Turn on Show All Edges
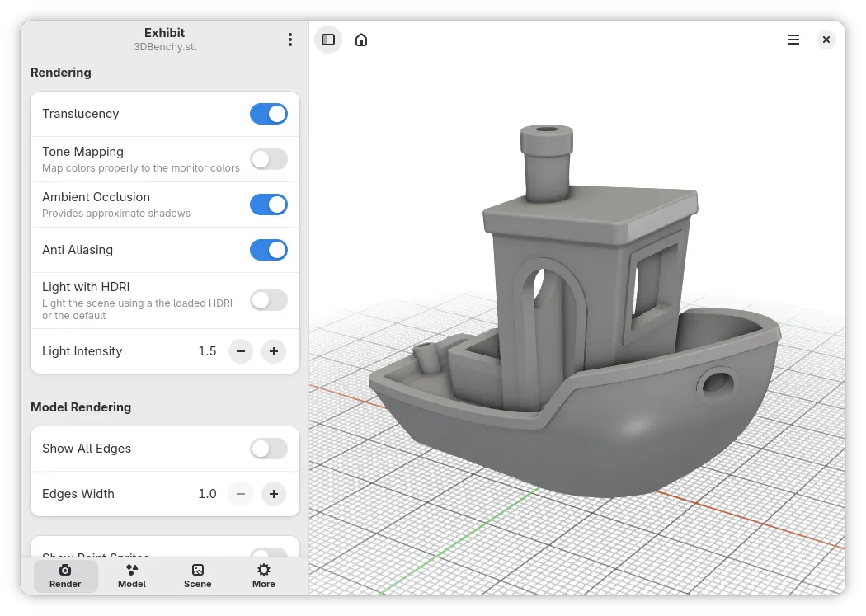This screenshot has height=616, width=866. tap(269, 449)
